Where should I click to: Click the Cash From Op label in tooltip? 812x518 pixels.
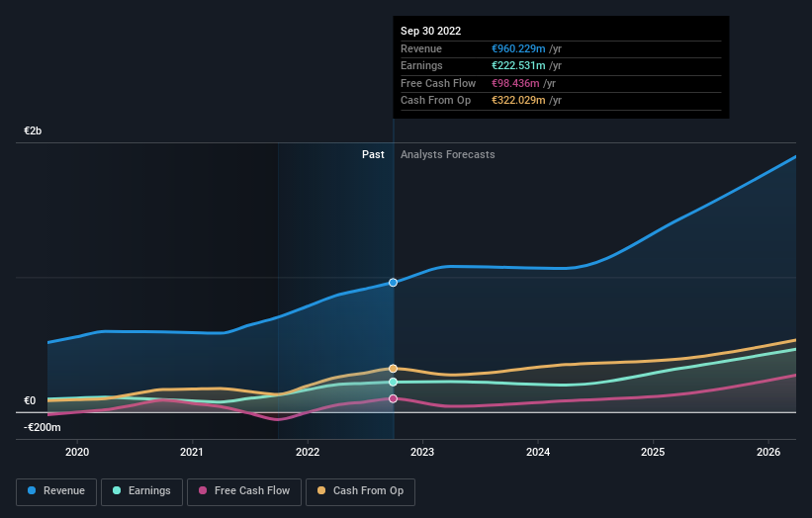(x=435, y=101)
